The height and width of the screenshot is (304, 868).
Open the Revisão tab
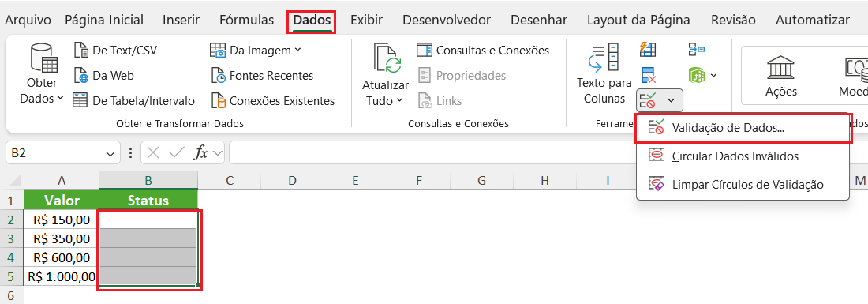tap(733, 21)
